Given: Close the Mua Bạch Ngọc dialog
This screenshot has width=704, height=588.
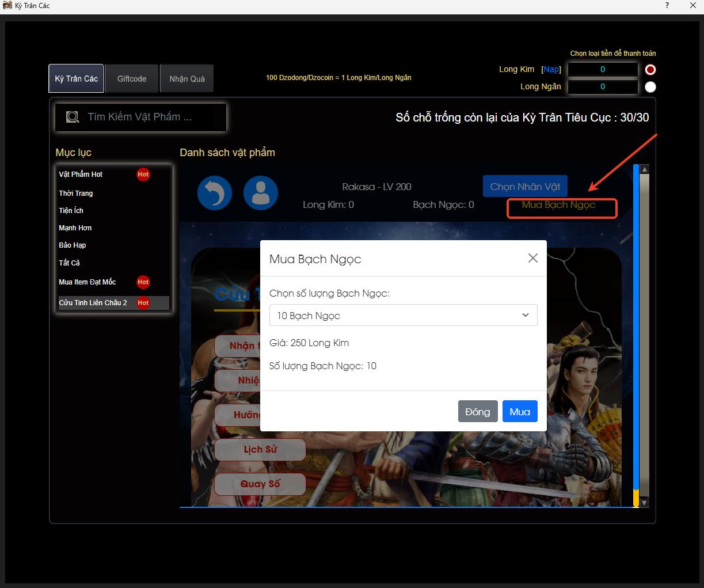Looking at the screenshot, I should (x=533, y=258).
